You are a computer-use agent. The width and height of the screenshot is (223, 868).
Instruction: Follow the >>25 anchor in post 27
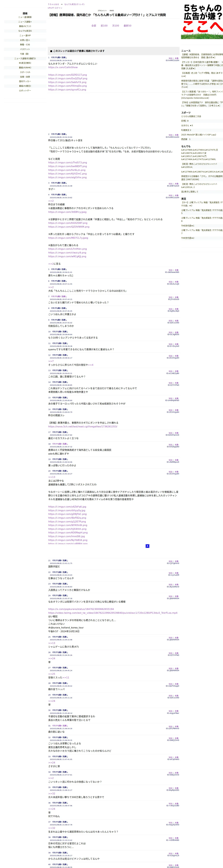52,674
